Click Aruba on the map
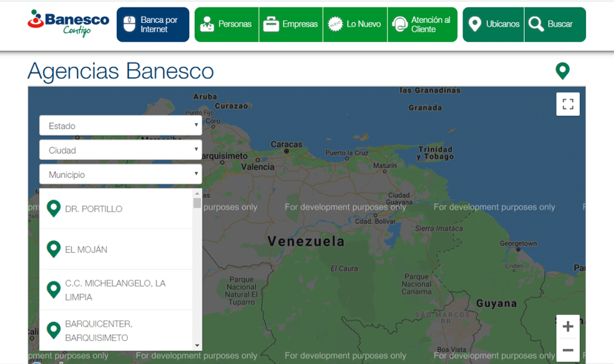The height and width of the screenshot is (364, 614). (x=205, y=96)
